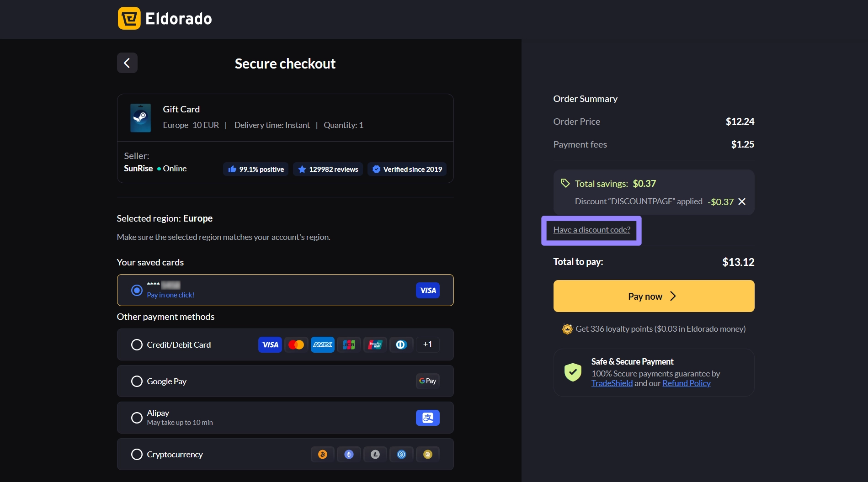This screenshot has width=868, height=482.
Task: Remove the DISCOUNTPAGE discount with the X
Action: [x=742, y=201]
